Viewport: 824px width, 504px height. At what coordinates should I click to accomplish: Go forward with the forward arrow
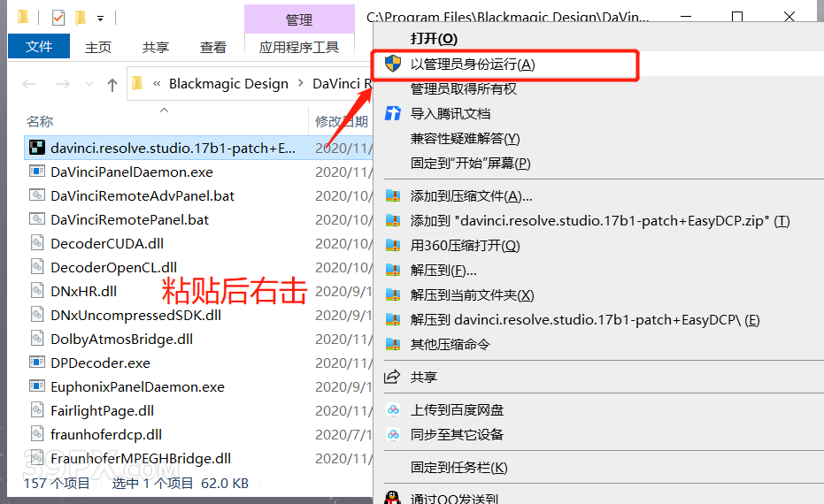click(x=63, y=84)
